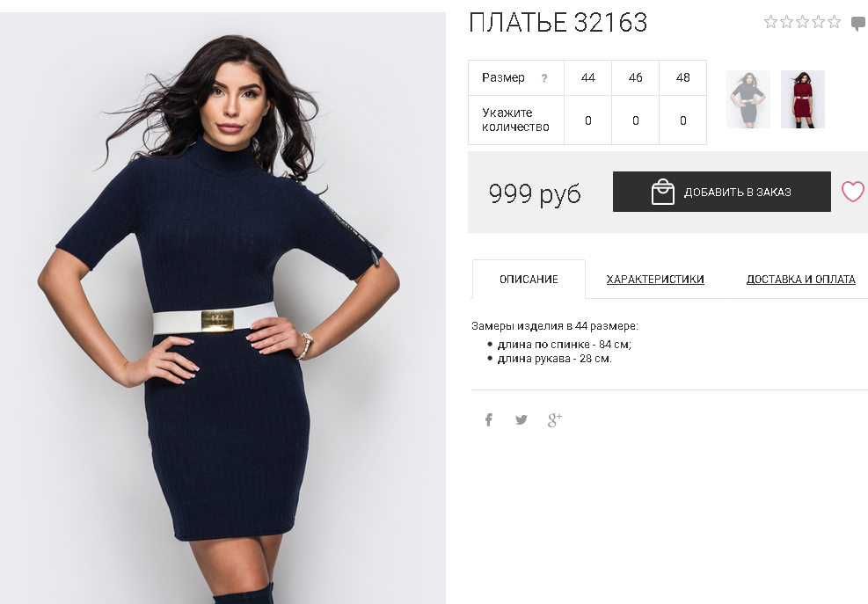This screenshot has height=604, width=868.
Task: Click the shopping bag icon on order button
Action: (x=662, y=193)
